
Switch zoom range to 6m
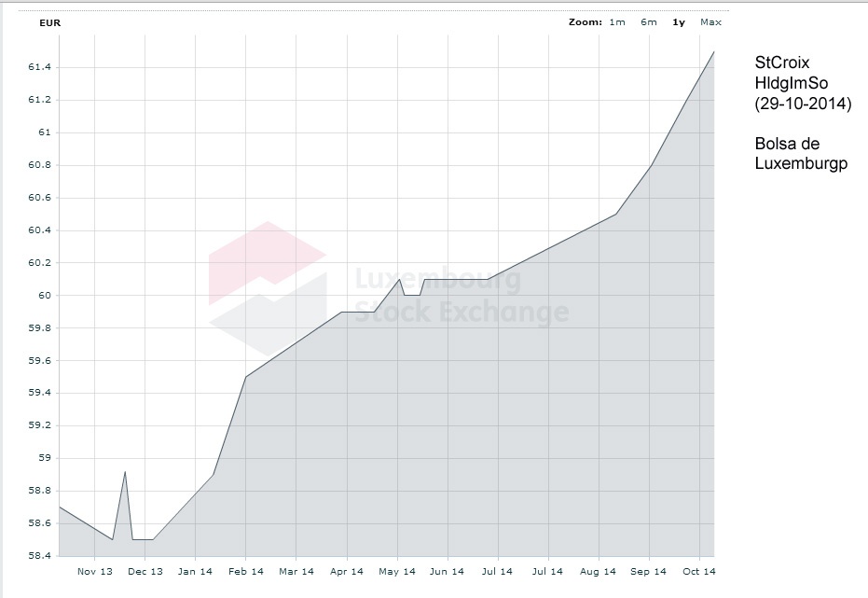[x=648, y=21]
